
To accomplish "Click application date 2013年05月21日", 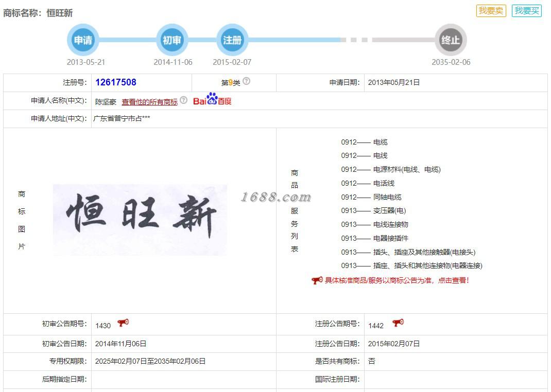I will pyautogui.click(x=394, y=82).
